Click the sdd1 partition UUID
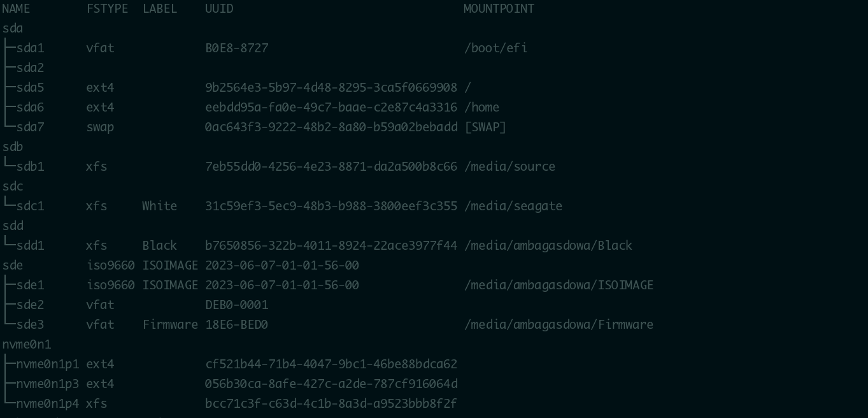Image resolution: width=868 pixels, height=418 pixels. coord(331,245)
